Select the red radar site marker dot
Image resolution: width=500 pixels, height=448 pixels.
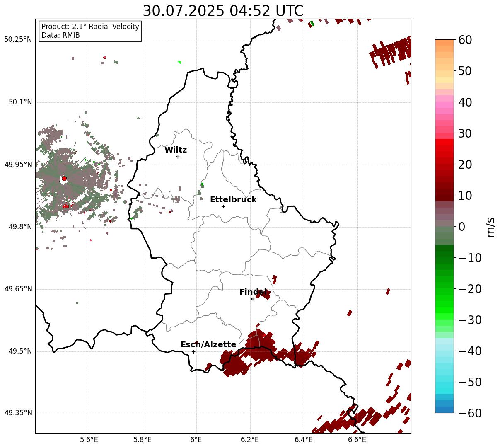[64, 179]
